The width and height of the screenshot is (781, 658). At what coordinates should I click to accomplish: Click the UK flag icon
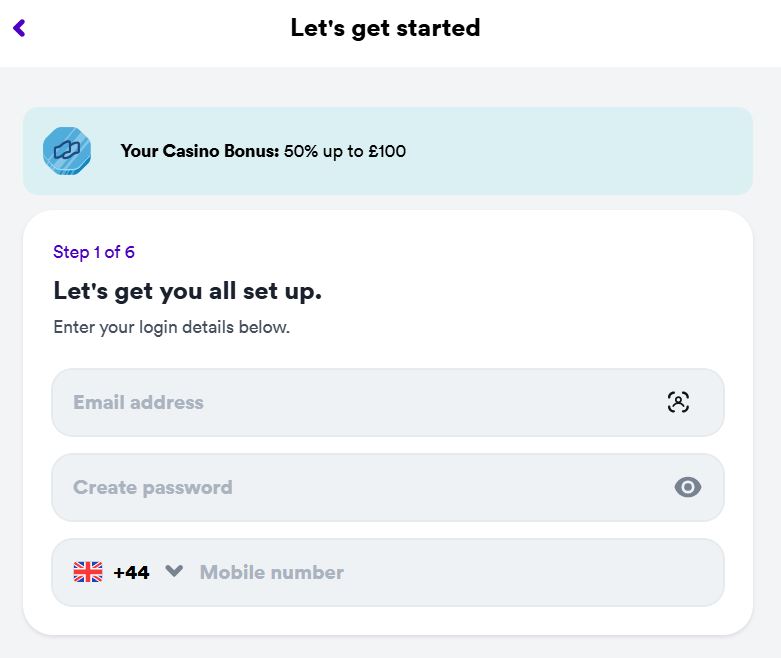pos(88,572)
